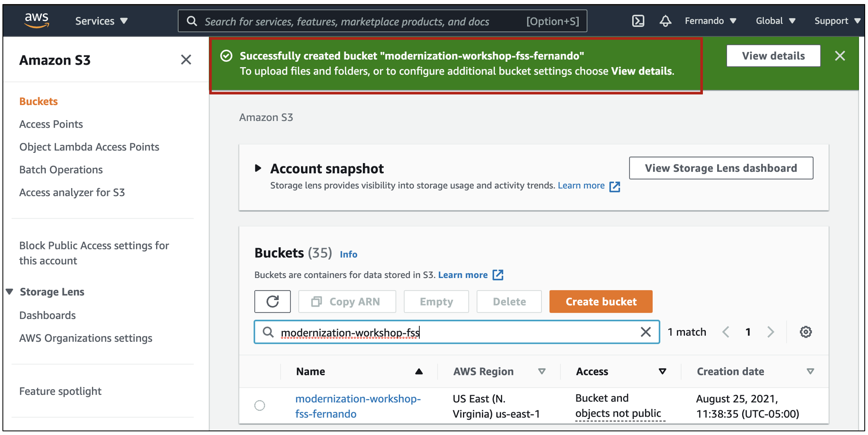Open the Services dropdown menu

coord(101,21)
